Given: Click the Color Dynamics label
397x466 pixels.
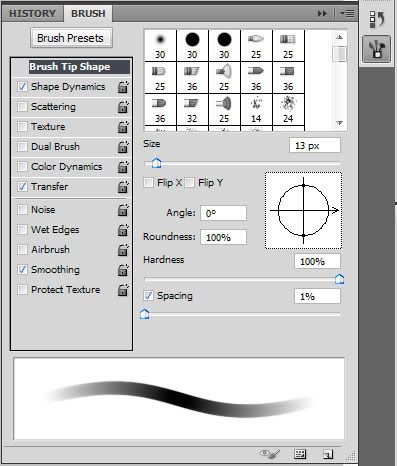Looking at the screenshot, I should [67, 167].
